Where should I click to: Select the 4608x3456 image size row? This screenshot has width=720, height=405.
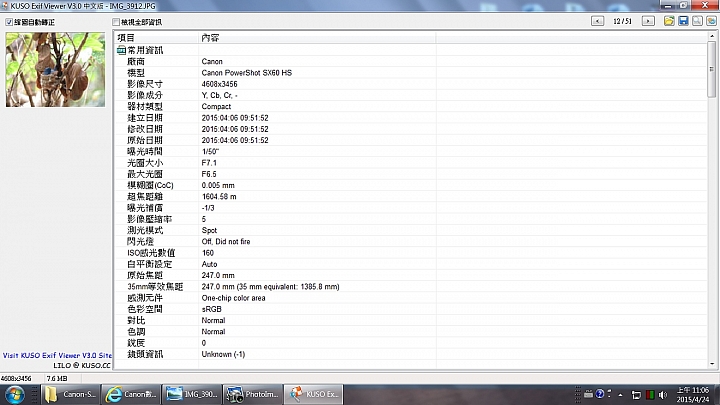point(411,84)
